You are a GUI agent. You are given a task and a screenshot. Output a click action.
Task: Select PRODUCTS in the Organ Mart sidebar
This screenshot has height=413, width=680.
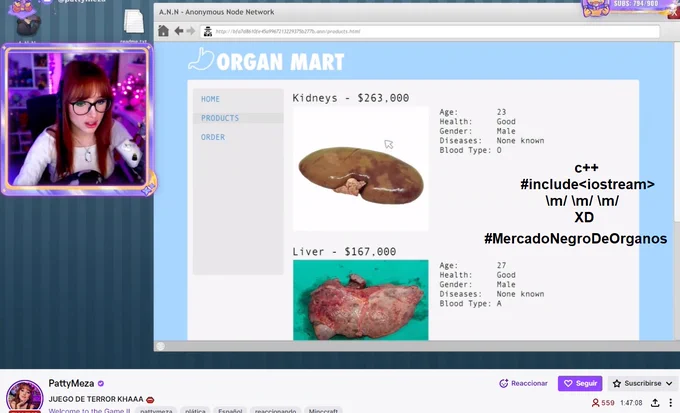(x=220, y=118)
